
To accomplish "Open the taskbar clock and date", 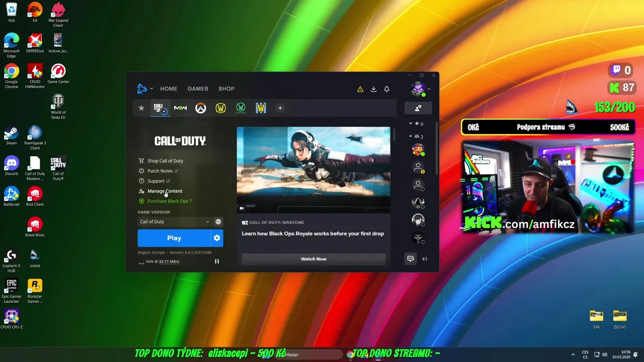I will tap(622, 354).
